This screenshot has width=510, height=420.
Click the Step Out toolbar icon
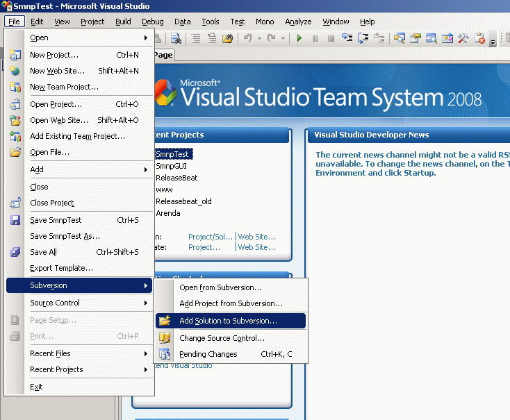click(379, 38)
